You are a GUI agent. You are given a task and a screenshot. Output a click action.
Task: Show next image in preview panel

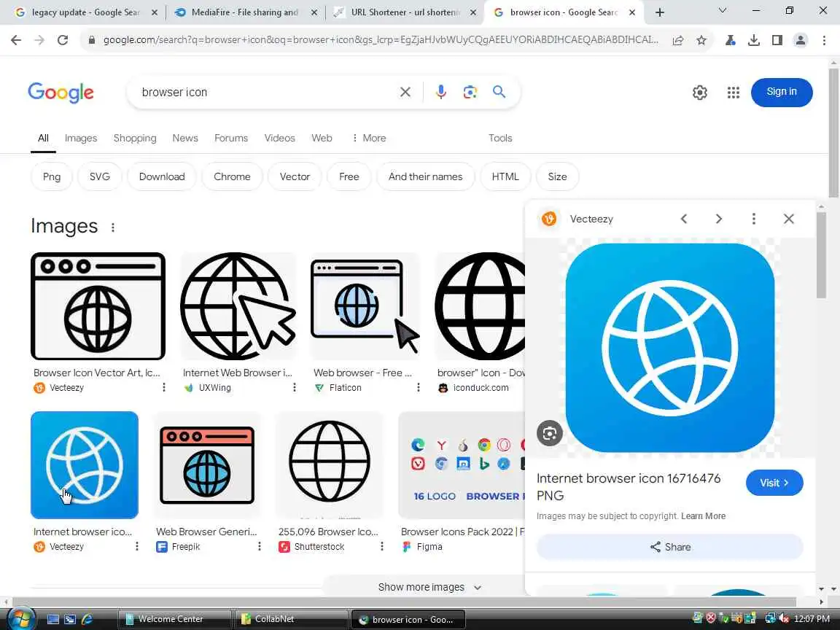[719, 219]
